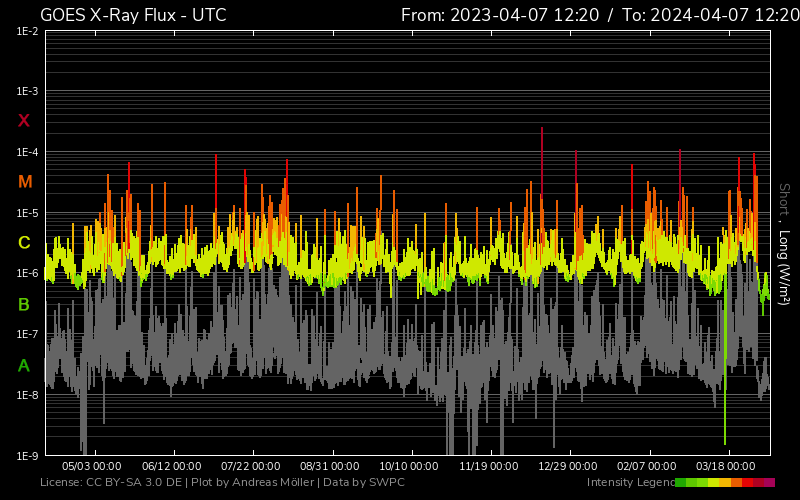Click the 07/22 00:00 x-axis label
800x500 pixels.
[x=251, y=466]
